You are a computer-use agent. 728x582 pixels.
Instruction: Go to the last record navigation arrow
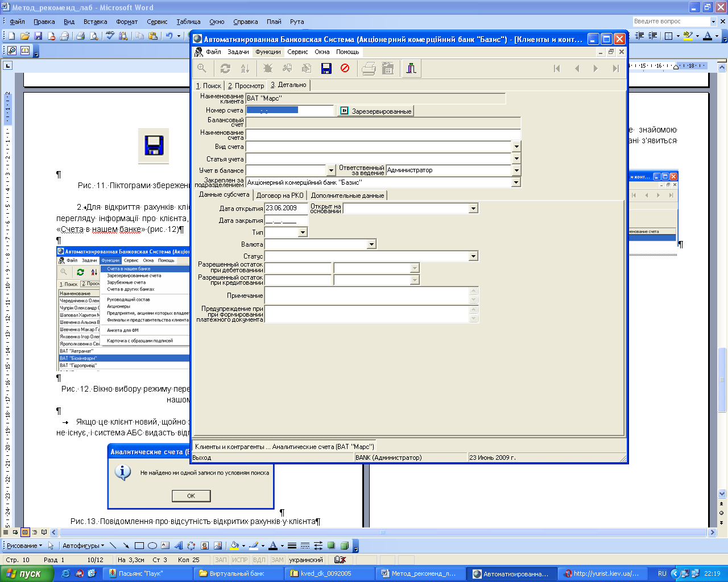coord(615,68)
